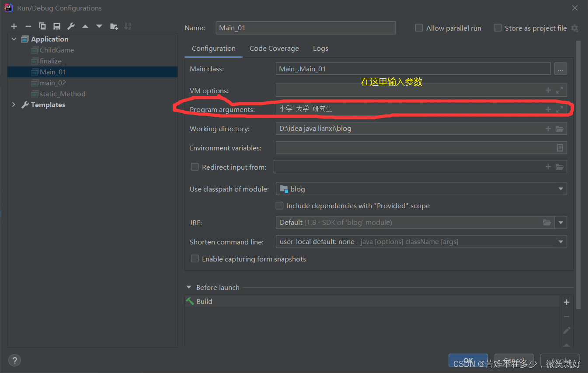Image resolution: width=588 pixels, height=373 pixels.
Task: Check Redirect input from
Action: pyautogui.click(x=195, y=167)
